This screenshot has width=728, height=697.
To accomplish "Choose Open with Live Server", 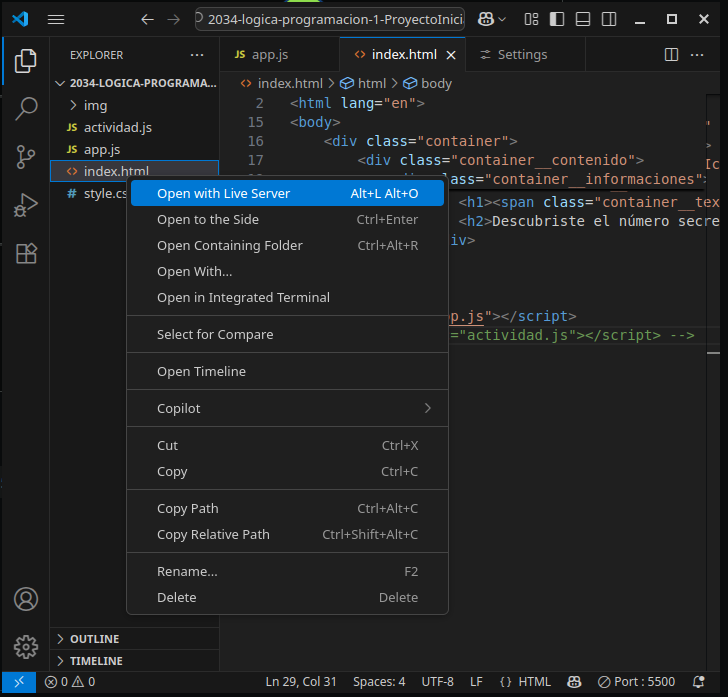I will [287, 193].
